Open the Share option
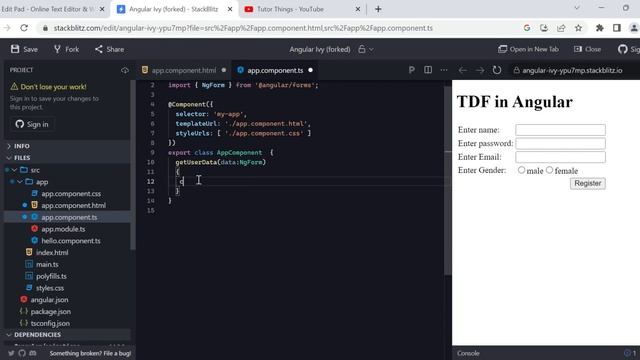This screenshot has width=640, height=360. (109, 49)
